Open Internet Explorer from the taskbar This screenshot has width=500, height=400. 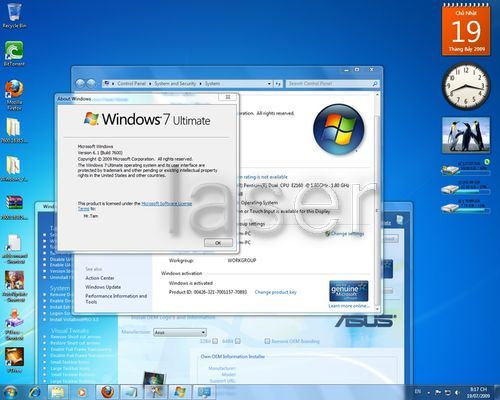click(x=35, y=392)
